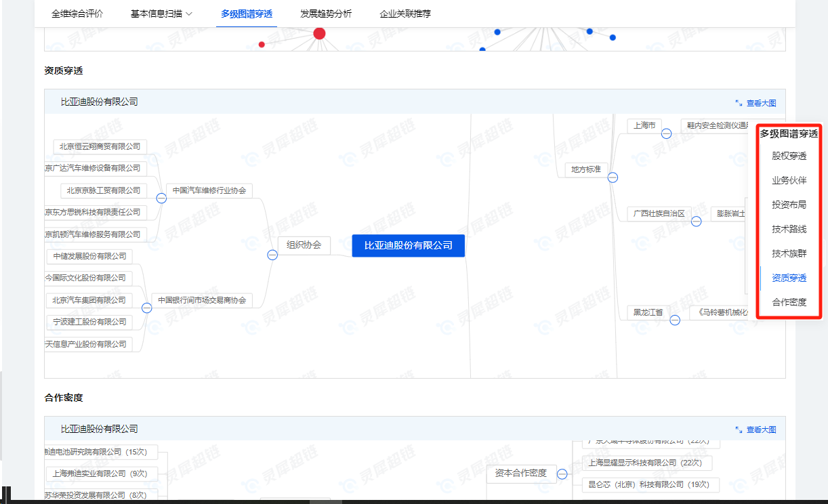Collapse the 中国银行间市场交易商协会 node

coord(147,308)
